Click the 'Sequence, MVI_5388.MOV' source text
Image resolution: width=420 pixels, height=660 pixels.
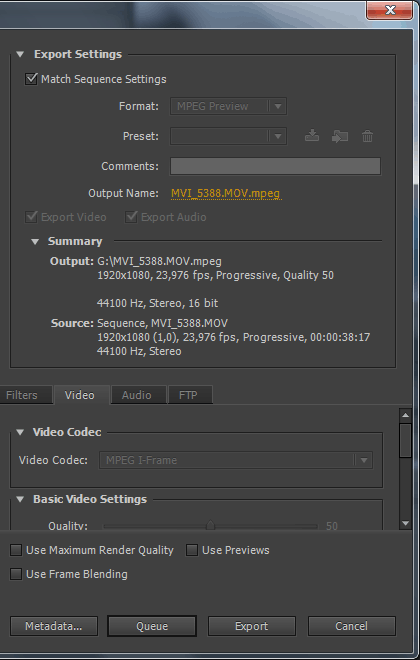point(162,323)
